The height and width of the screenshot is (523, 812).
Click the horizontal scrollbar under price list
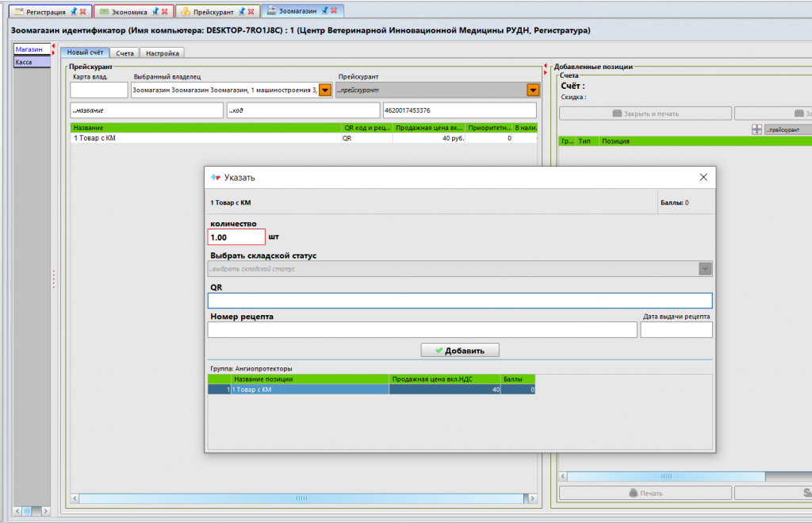tap(301, 498)
